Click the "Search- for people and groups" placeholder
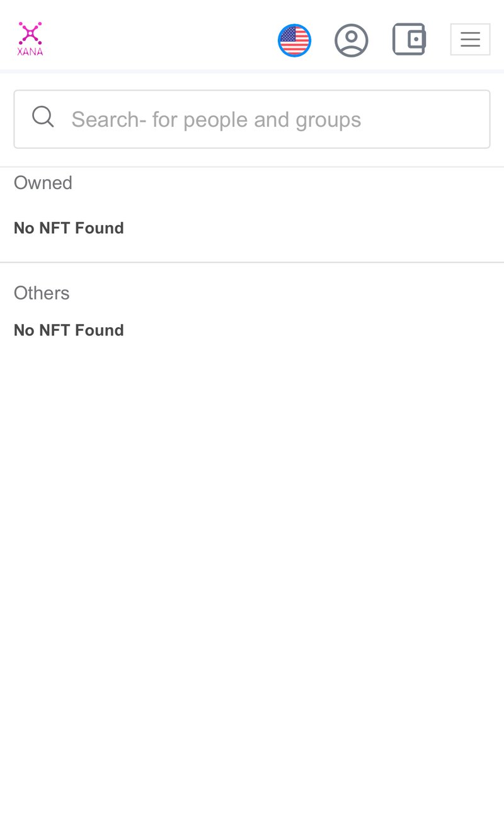The image size is (504, 839). 216,119
